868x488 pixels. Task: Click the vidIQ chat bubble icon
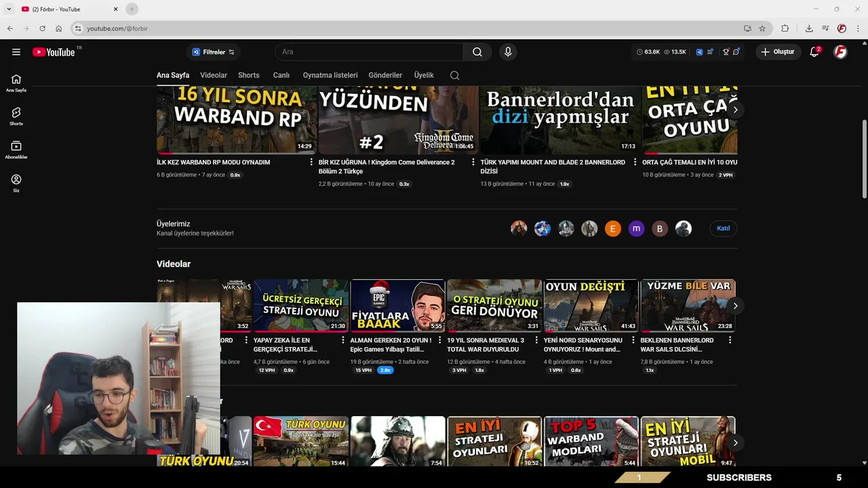[x=736, y=52]
